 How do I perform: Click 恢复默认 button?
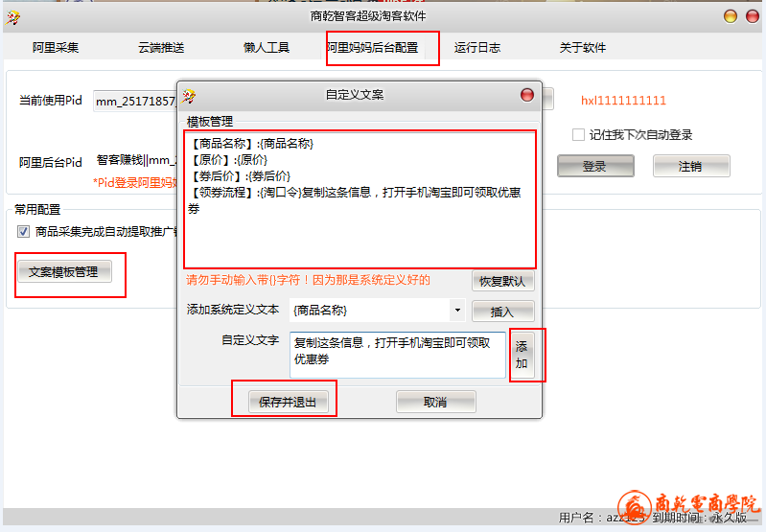pos(502,281)
